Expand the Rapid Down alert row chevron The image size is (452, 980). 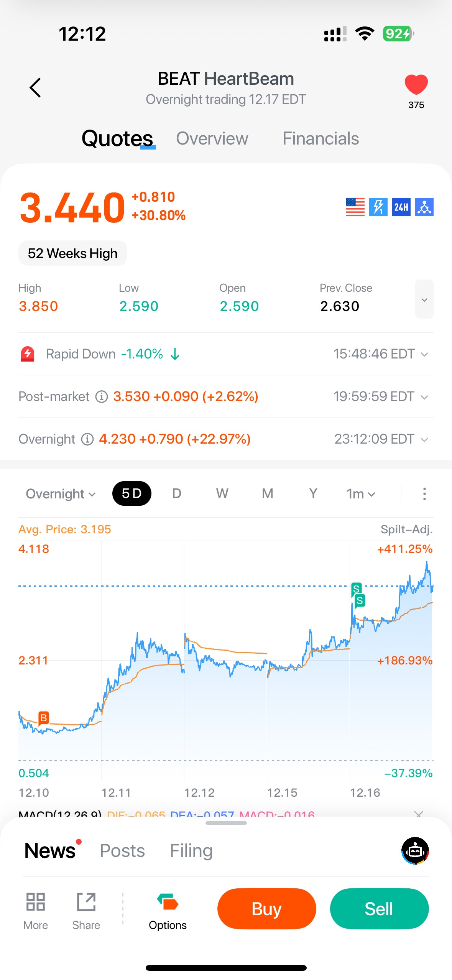[x=424, y=354]
